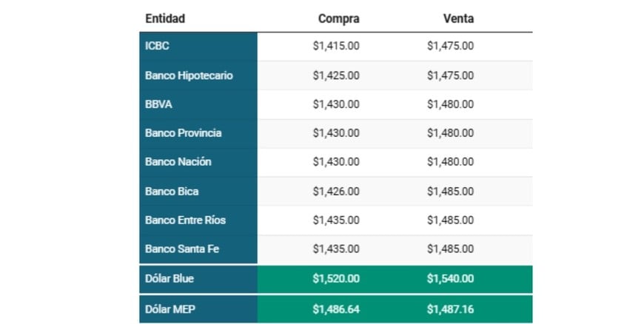Screen dimensions: 644x324
Task: Click Dólar MEP compra value $1,486.64
Action: pyautogui.click(x=336, y=308)
